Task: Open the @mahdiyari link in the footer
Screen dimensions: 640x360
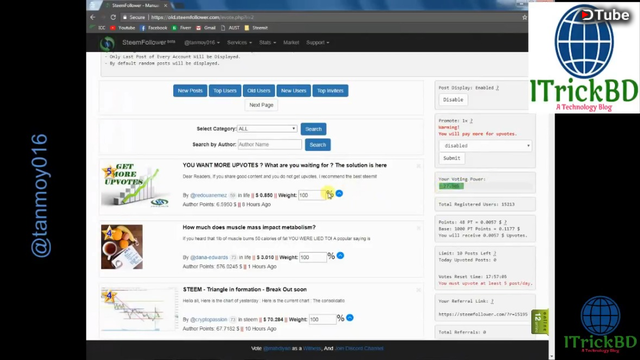Action: tap(277, 348)
